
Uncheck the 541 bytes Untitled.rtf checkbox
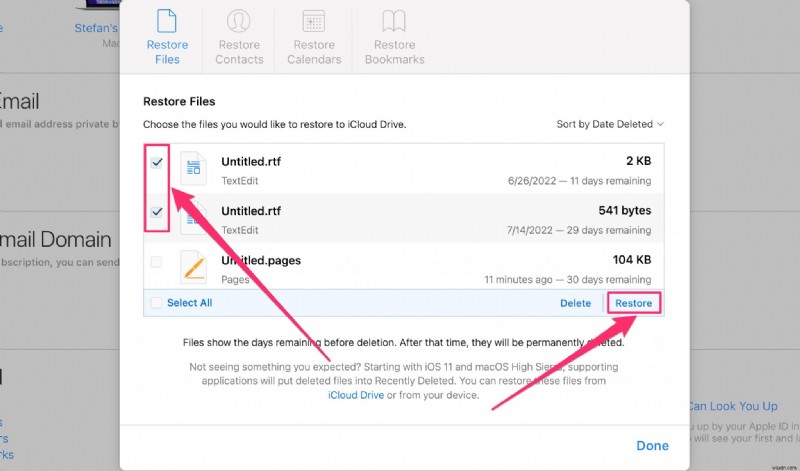click(157, 212)
